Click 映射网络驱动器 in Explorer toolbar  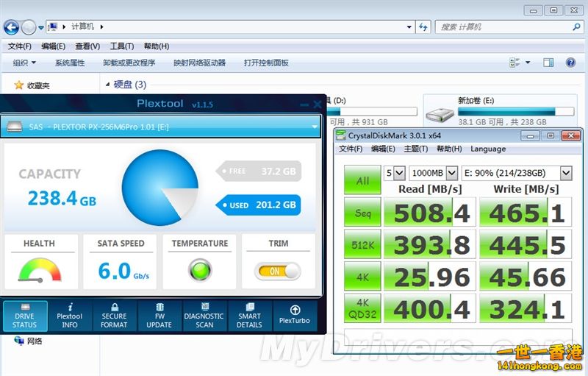[x=199, y=63]
